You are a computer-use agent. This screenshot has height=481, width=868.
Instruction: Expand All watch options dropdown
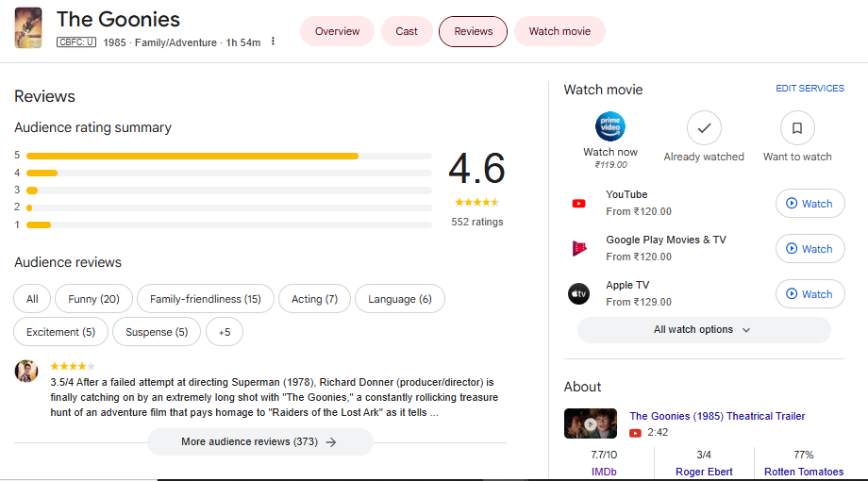pyautogui.click(x=703, y=330)
